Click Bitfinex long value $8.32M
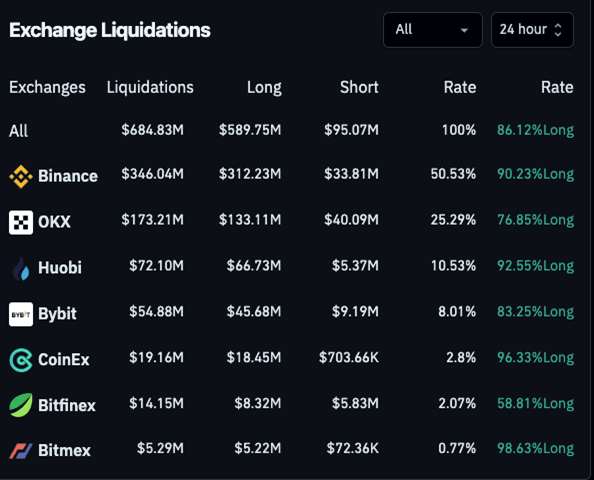Image resolution: width=594 pixels, height=480 pixels. pos(258,403)
